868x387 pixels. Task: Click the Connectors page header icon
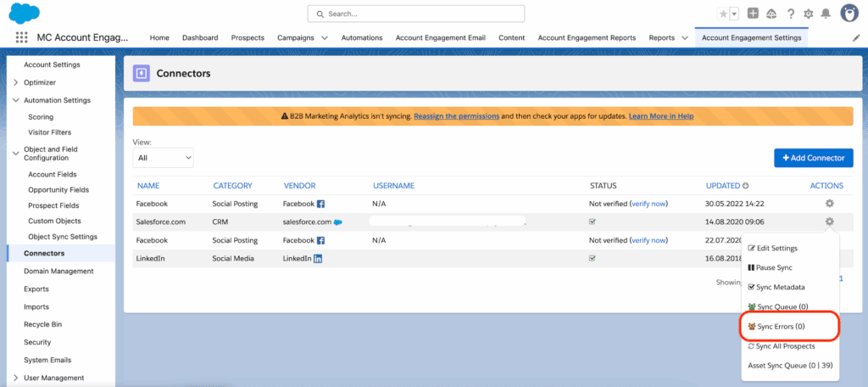tap(142, 73)
